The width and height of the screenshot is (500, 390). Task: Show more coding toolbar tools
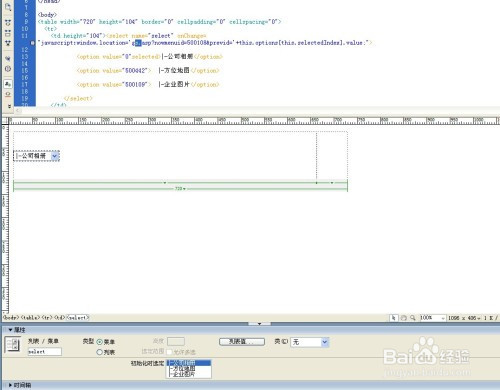[x=9, y=106]
